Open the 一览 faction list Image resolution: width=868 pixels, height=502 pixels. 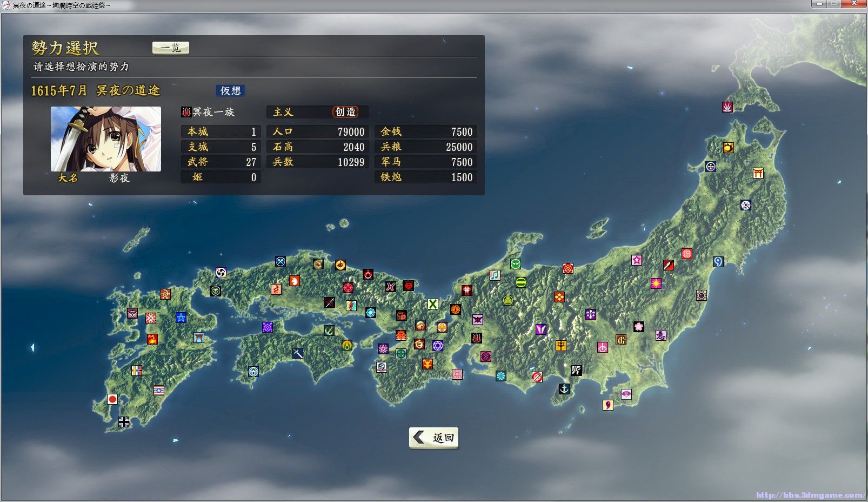click(171, 48)
